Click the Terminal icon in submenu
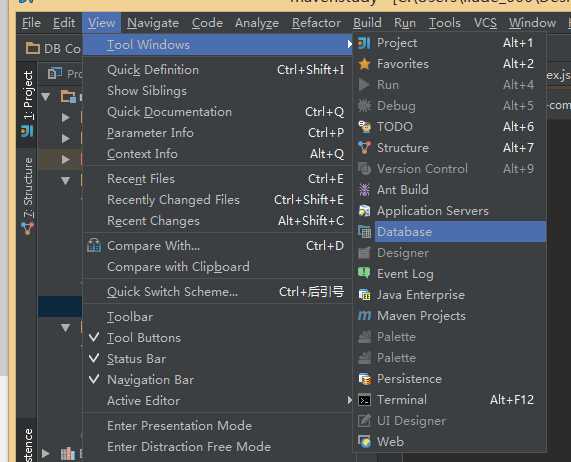 [x=364, y=400]
